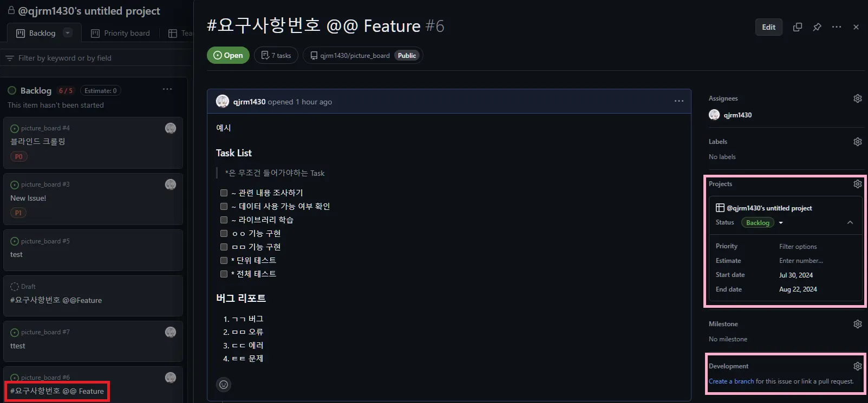
Task: Open the Labels gear settings
Action: coord(857,142)
